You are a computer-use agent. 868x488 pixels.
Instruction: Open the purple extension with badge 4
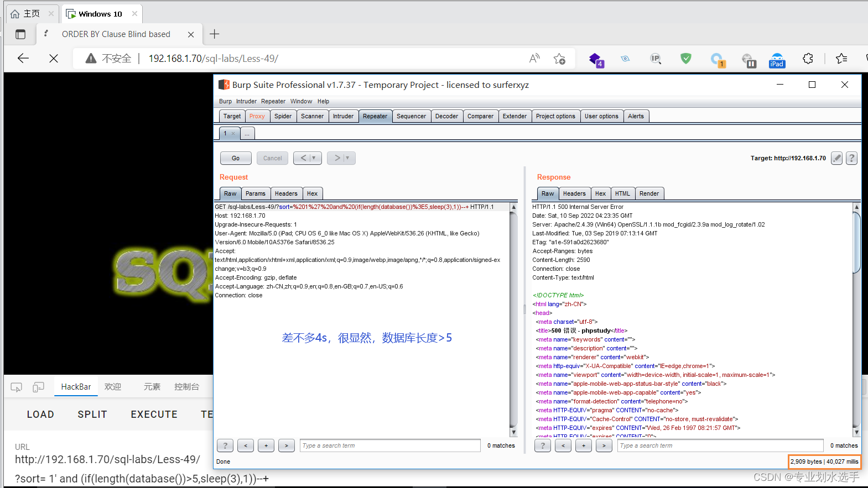click(x=596, y=59)
